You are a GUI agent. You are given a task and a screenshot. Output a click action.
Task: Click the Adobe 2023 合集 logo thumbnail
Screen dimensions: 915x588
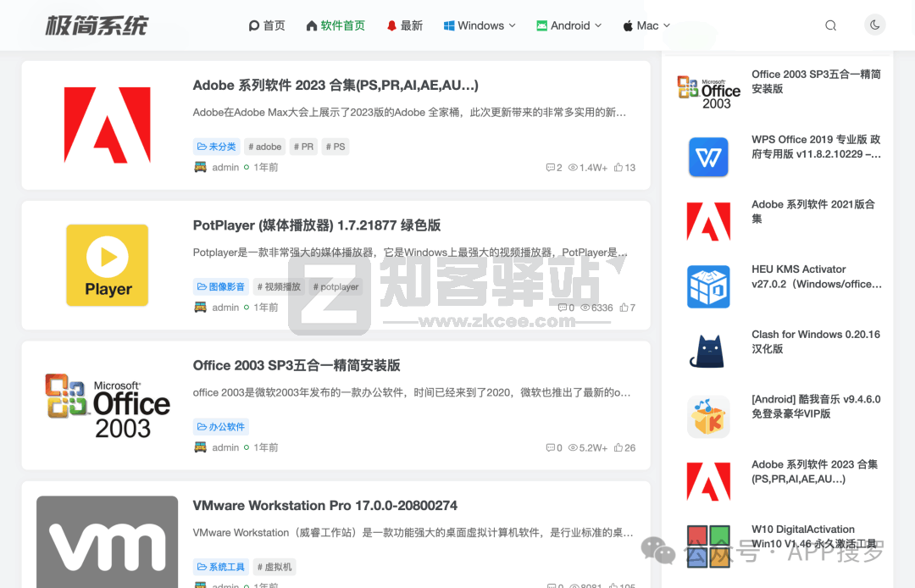click(x=107, y=125)
